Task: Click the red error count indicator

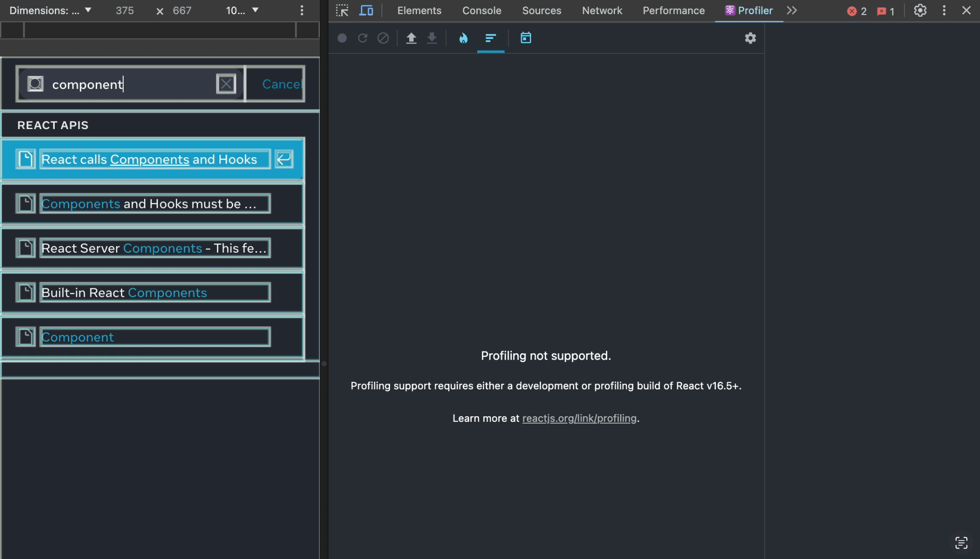Action: [857, 11]
